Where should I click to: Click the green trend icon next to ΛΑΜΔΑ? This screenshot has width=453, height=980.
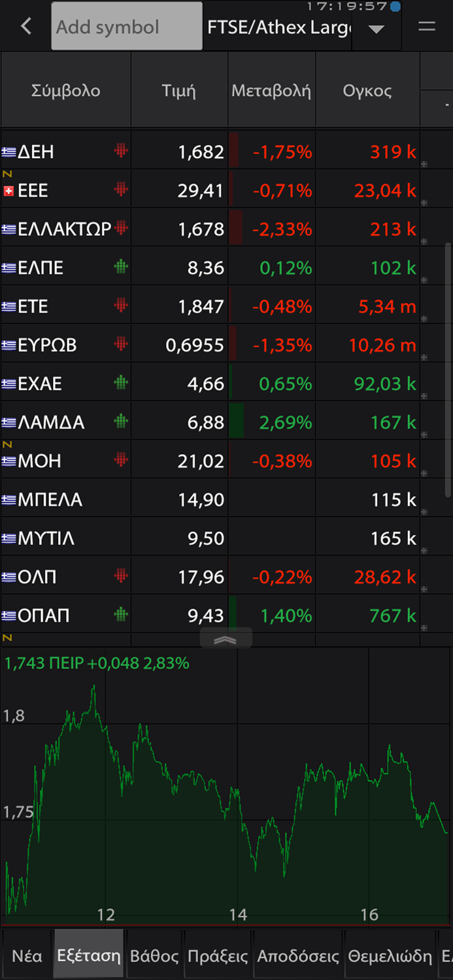[x=120, y=421]
